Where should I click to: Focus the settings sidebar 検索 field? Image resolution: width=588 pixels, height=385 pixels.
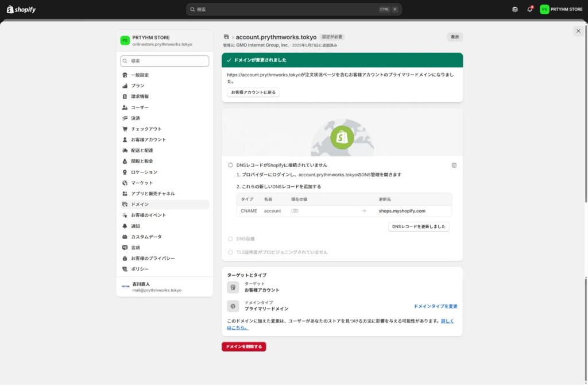point(165,61)
